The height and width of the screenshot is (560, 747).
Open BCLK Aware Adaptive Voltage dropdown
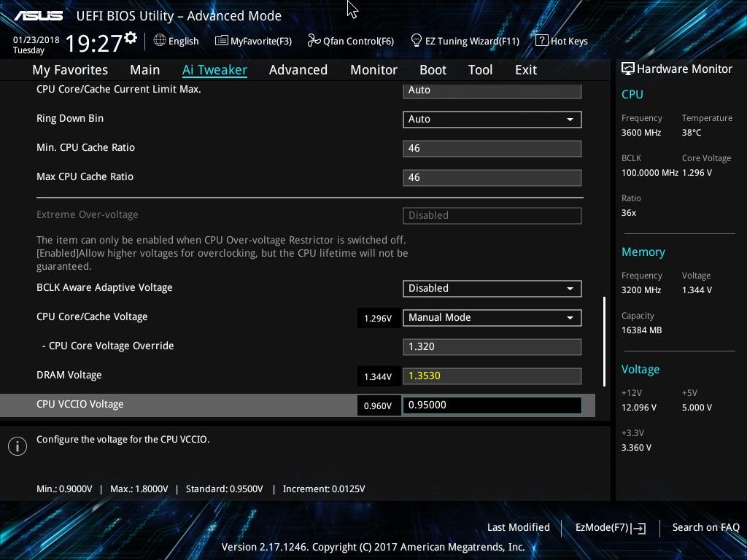click(492, 289)
